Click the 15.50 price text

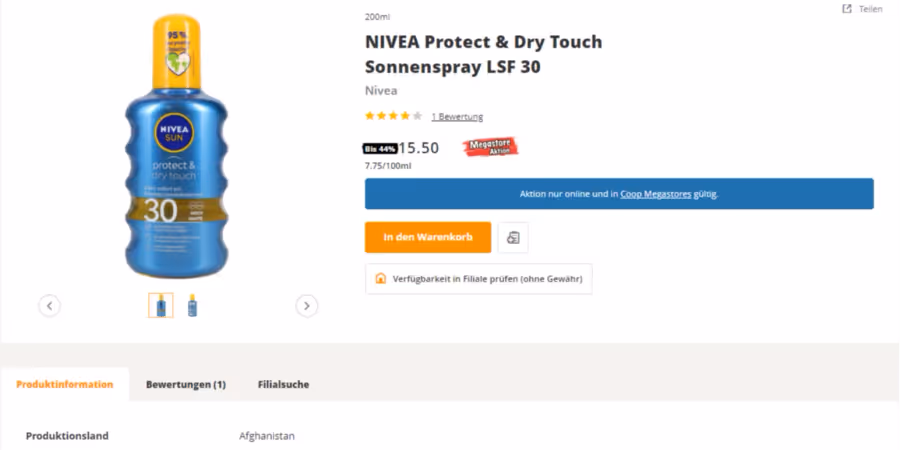(x=419, y=148)
